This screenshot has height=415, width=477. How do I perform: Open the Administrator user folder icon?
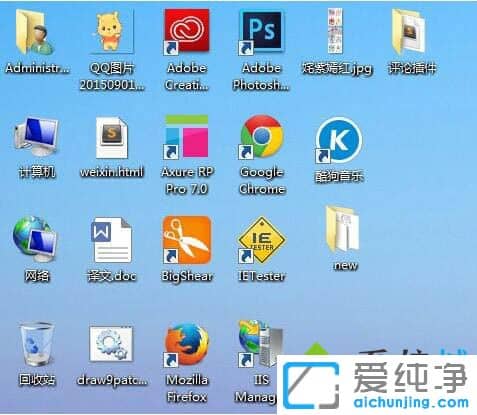pos(34,32)
